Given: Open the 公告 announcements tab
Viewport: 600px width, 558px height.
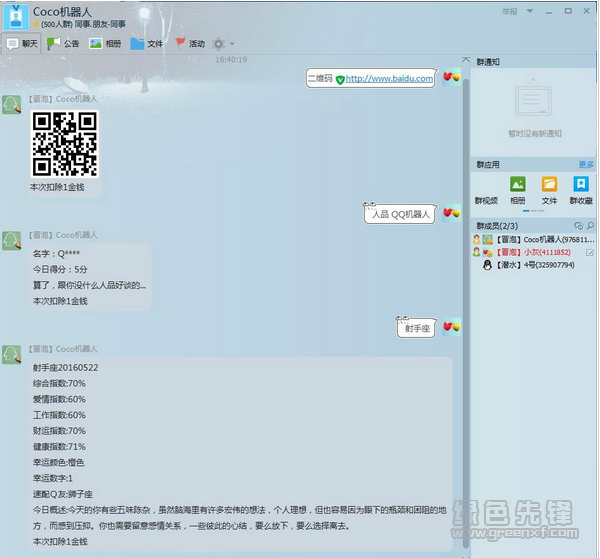Looking at the screenshot, I should coord(63,44).
